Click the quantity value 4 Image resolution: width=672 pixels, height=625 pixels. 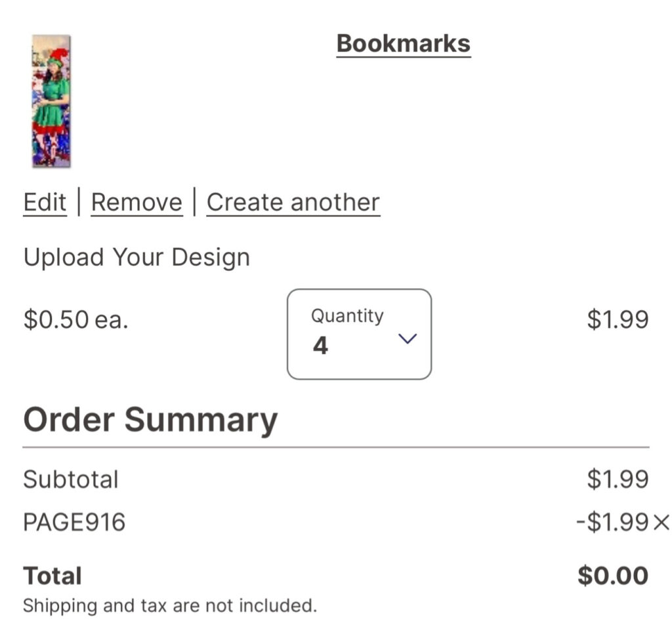coord(320,346)
